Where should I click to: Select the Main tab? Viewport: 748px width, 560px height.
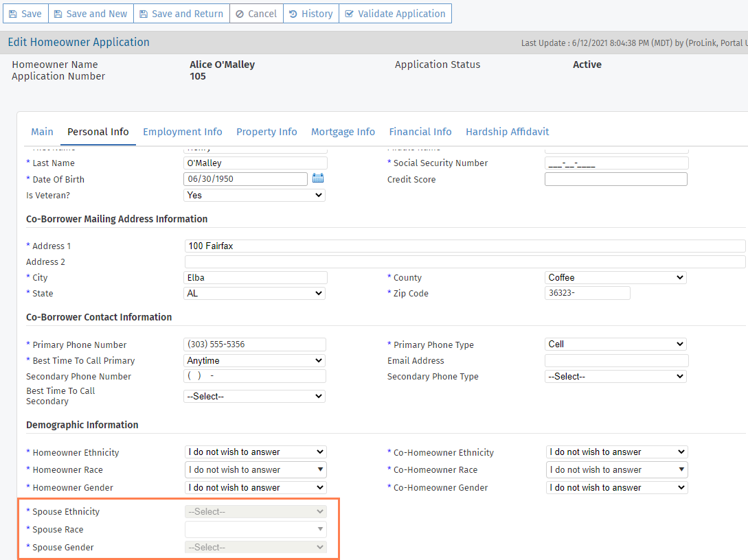coord(42,132)
